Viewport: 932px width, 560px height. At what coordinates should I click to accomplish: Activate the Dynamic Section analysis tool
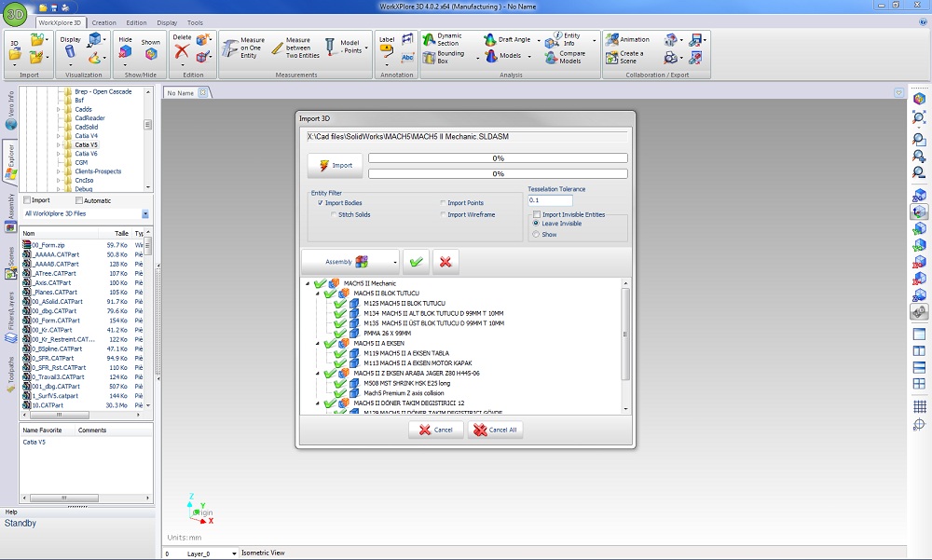442,39
